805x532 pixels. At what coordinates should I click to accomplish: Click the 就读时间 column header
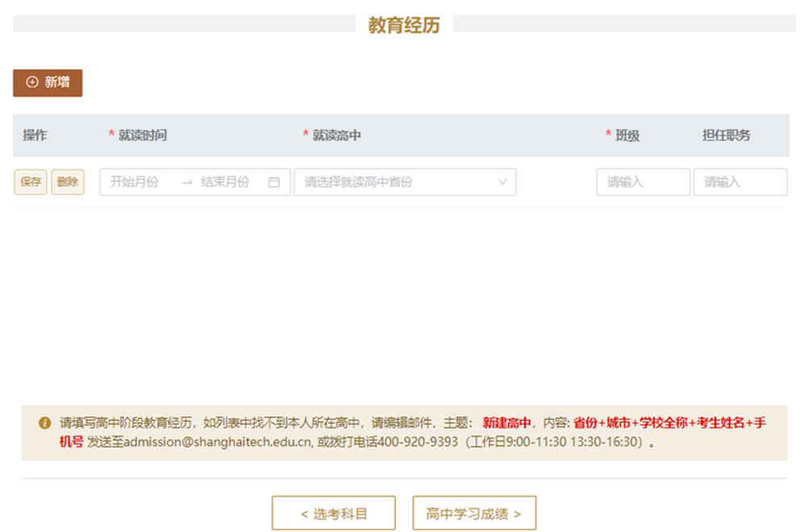pyautogui.click(x=142, y=135)
